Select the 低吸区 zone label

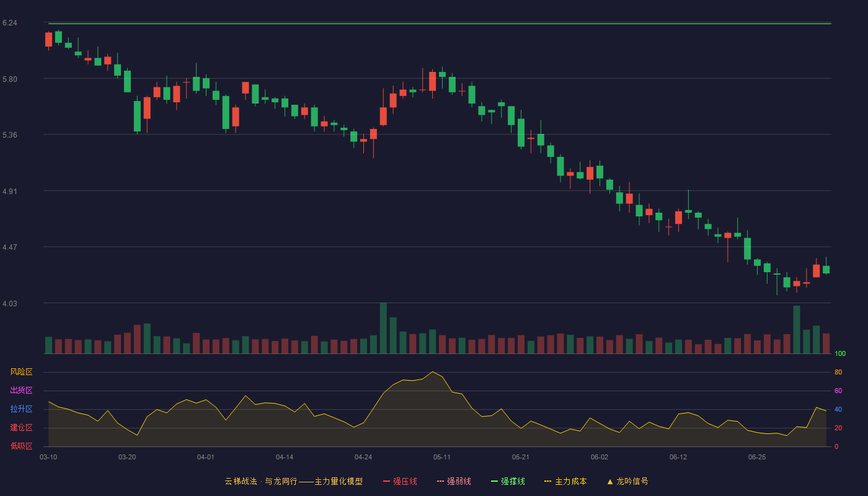coord(21,446)
